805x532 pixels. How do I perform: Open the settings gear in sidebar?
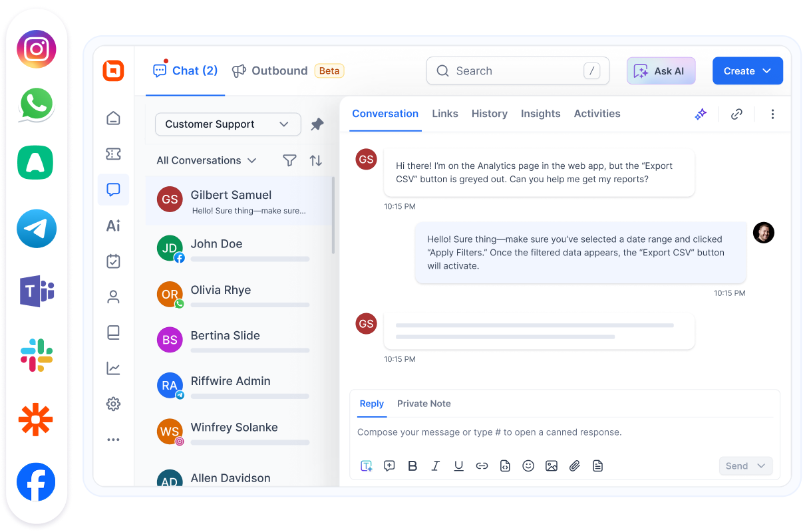pyautogui.click(x=113, y=404)
